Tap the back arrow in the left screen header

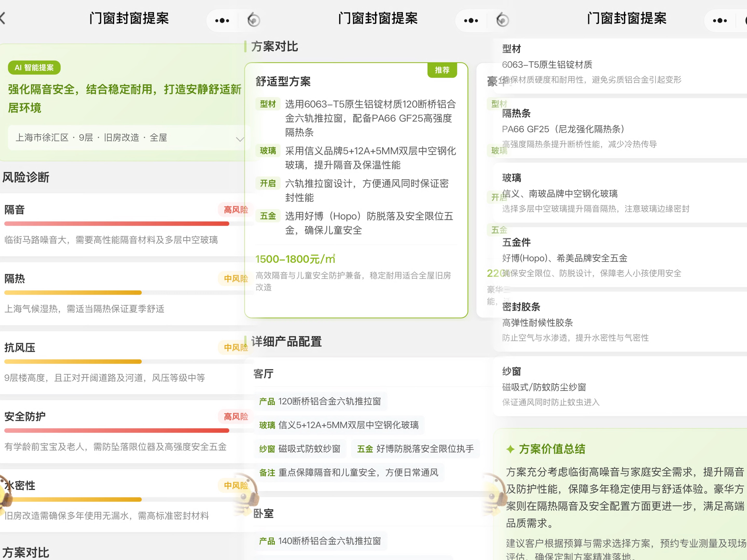point(3,18)
